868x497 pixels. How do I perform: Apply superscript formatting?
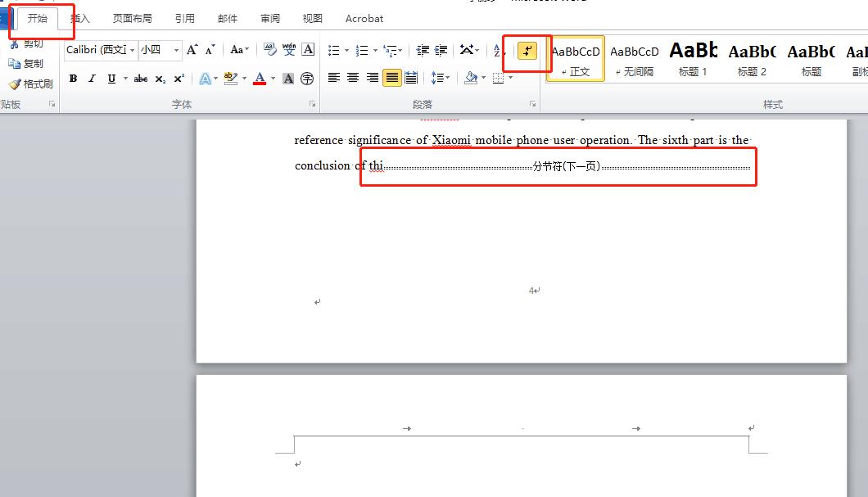click(x=179, y=79)
